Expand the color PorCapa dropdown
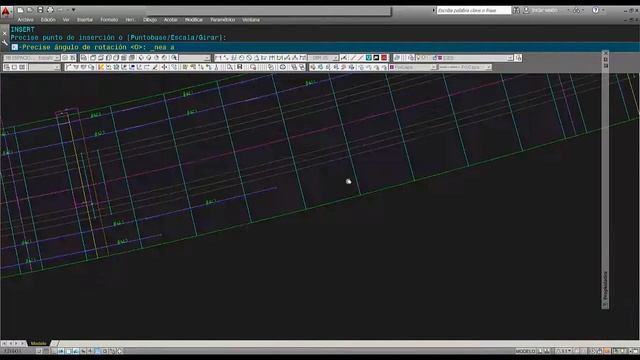 pos(433,67)
